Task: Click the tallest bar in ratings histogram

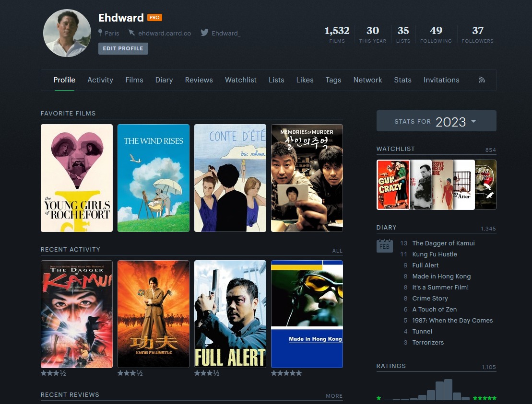Action: pos(448,390)
